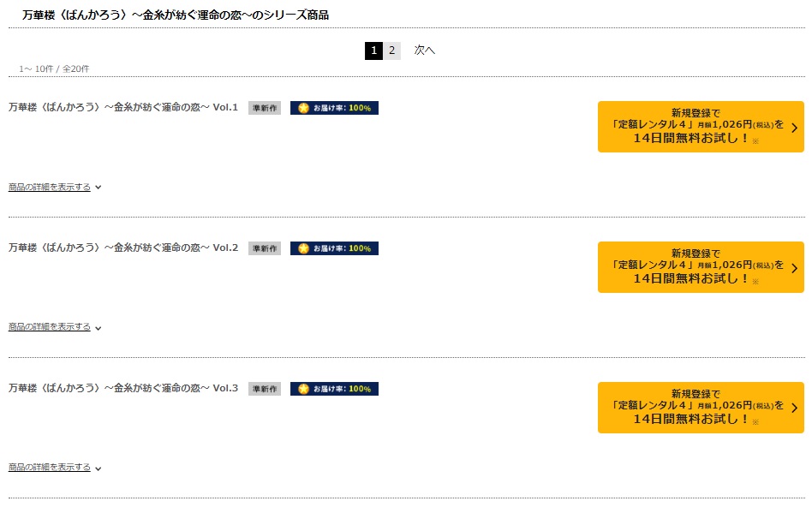Click star icon on Vol.2 delivery rate badge
Viewport: 812px width, 507px height.
click(303, 248)
